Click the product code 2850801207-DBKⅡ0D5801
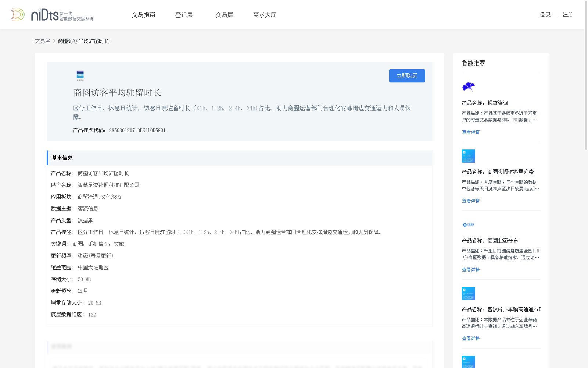Image resolution: width=588 pixels, height=368 pixels. coord(137,130)
